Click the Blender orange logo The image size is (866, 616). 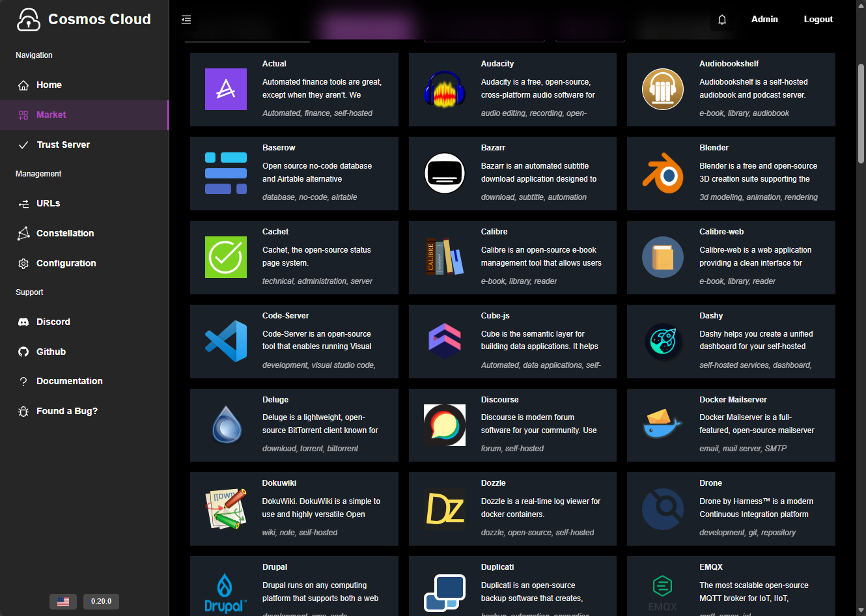[x=663, y=173]
